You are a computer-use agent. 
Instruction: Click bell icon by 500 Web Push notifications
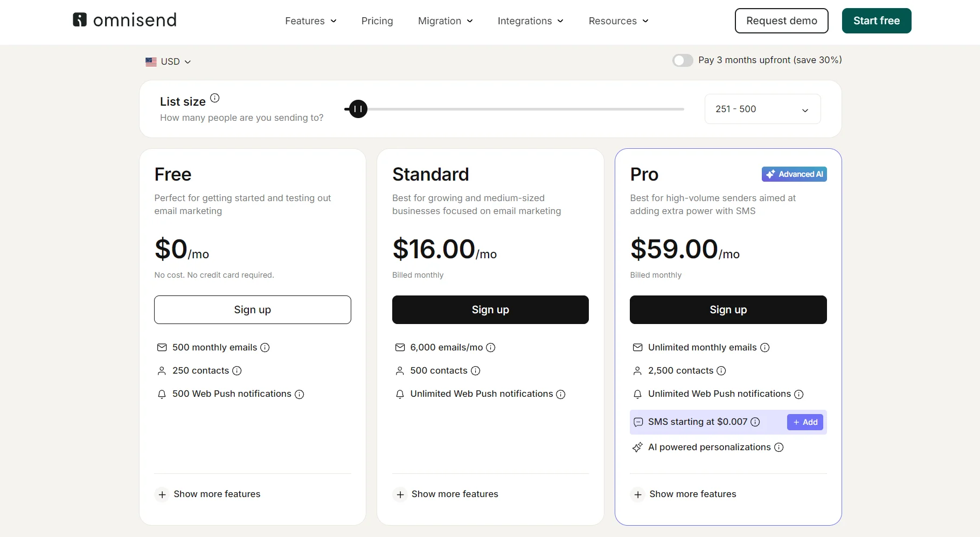point(162,394)
